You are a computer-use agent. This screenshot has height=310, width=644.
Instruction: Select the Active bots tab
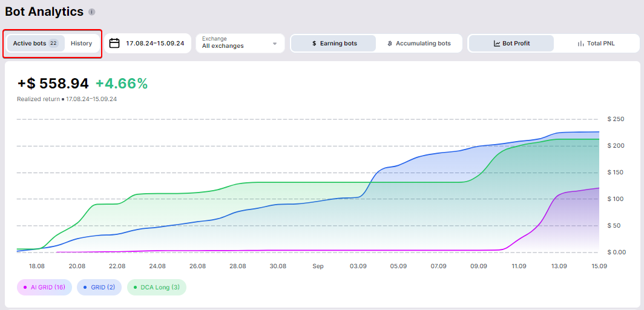[30, 44]
